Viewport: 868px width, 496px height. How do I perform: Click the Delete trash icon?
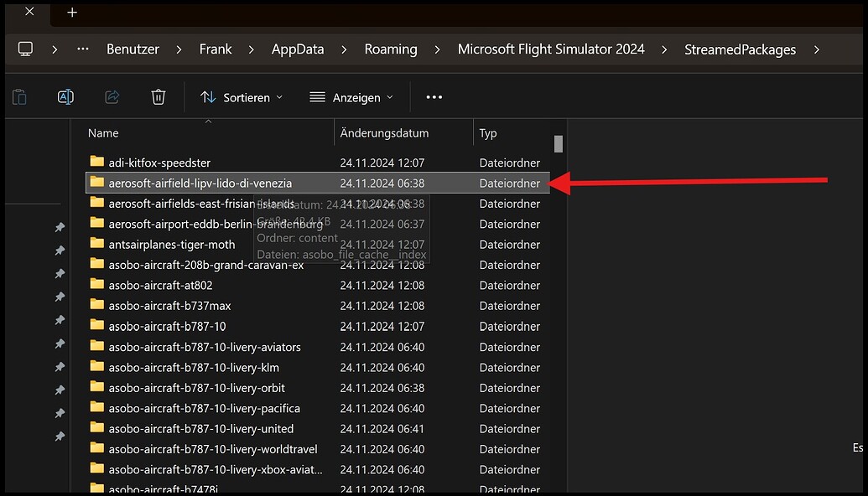pos(158,96)
